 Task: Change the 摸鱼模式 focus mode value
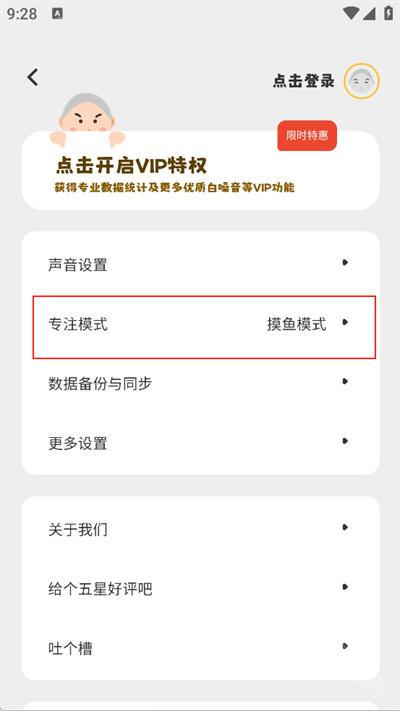click(x=297, y=324)
